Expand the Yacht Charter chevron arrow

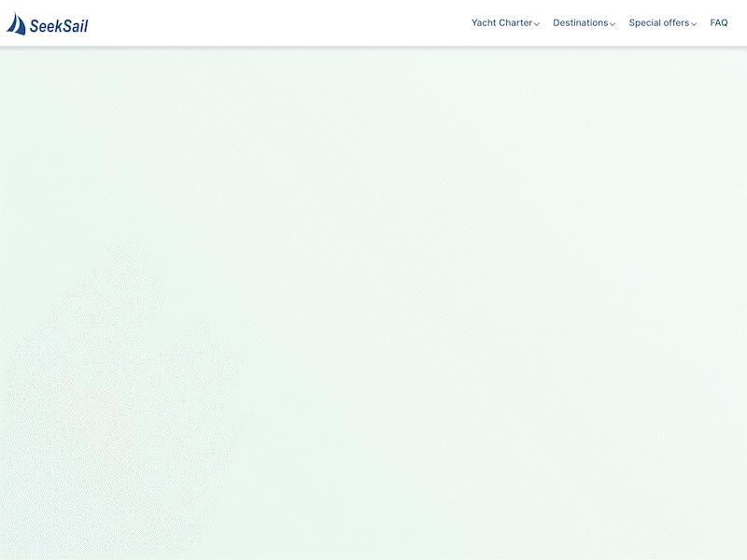tap(536, 24)
